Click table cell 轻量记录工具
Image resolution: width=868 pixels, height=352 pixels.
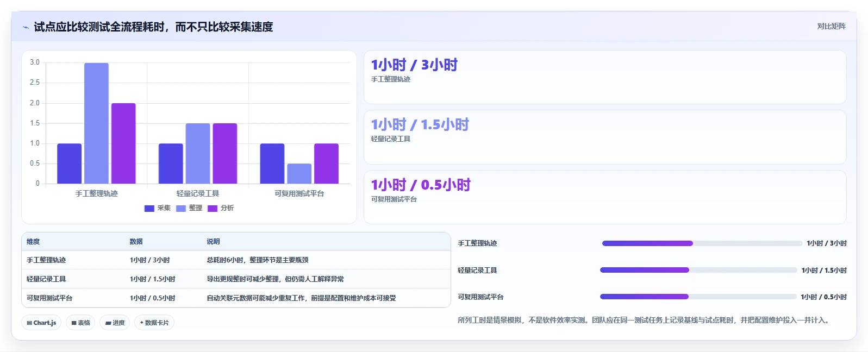[46, 279]
